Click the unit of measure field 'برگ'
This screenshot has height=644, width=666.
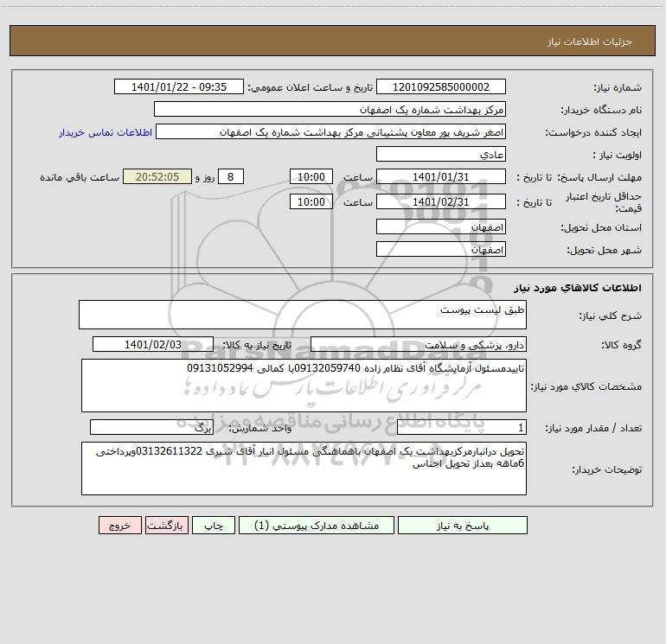coord(151,428)
